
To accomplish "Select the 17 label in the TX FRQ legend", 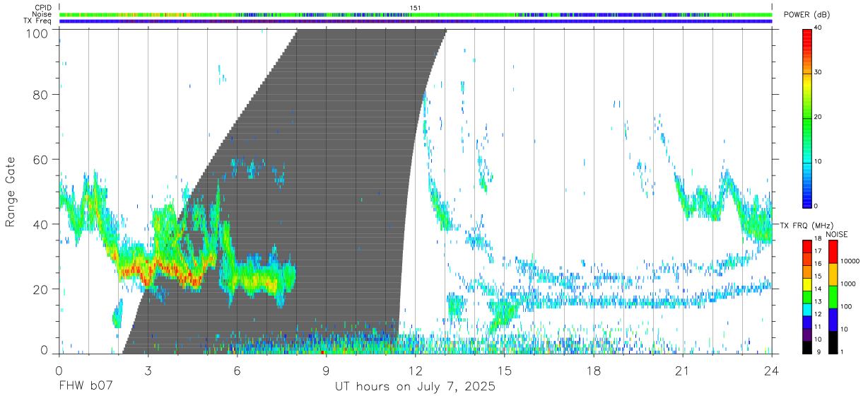I will [818, 251].
